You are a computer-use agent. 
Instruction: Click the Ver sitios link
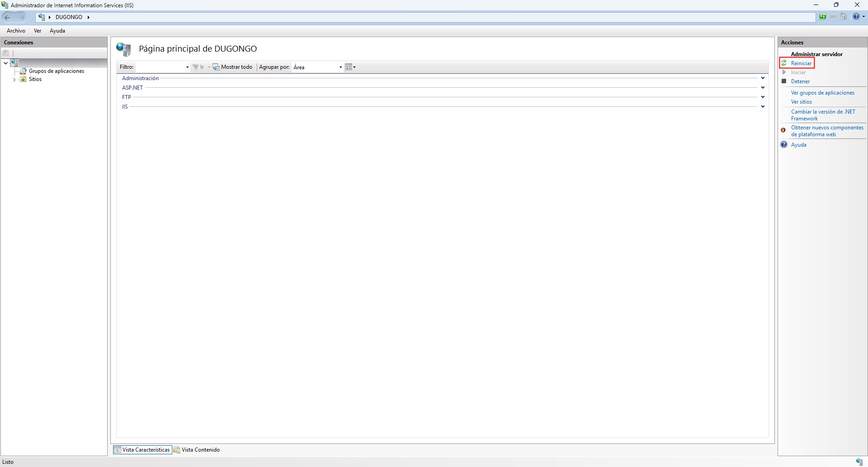point(801,102)
